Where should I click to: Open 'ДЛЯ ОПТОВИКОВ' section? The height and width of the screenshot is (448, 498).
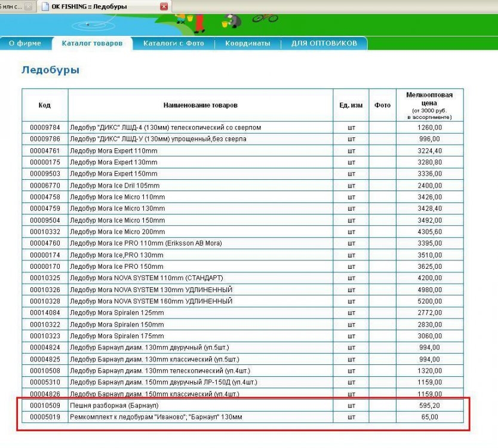click(324, 43)
